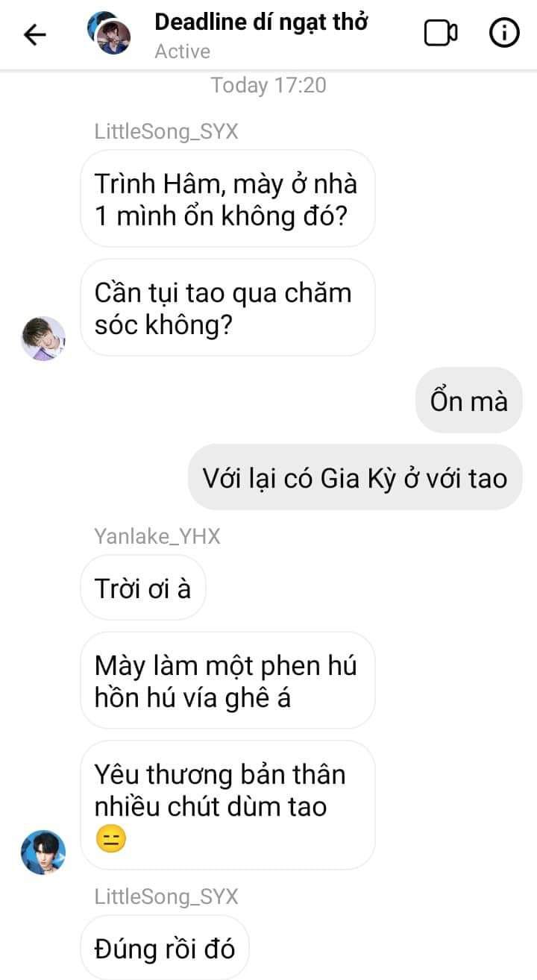
Task: Select the 'Đúng rồi đó' message bubble
Action: 165,948
